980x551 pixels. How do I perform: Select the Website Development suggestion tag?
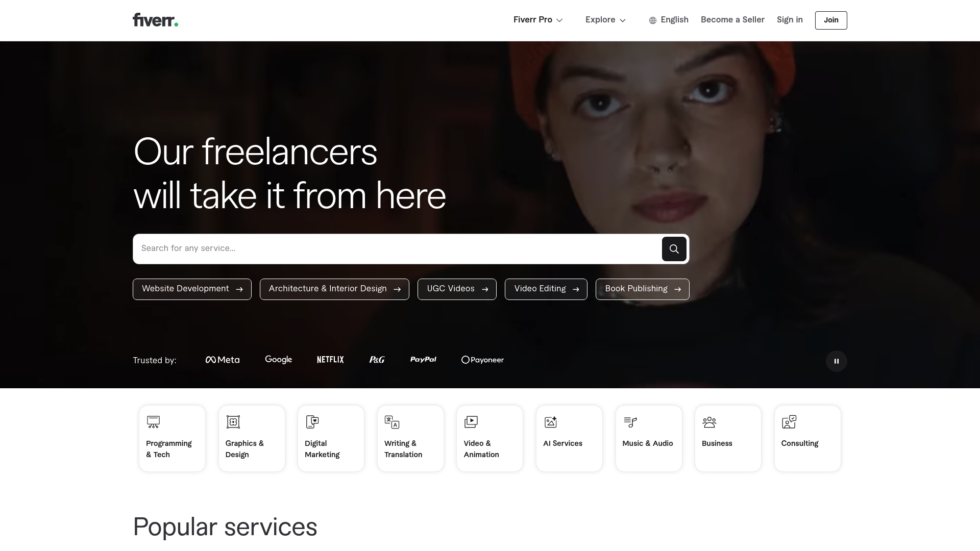click(192, 289)
